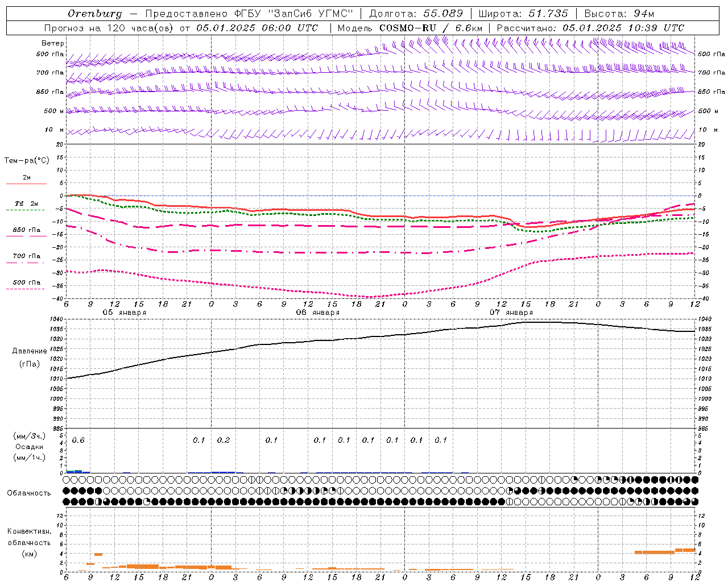Click the "07 января" date label
Viewport: 728px width, 582px height.
(x=511, y=313)
